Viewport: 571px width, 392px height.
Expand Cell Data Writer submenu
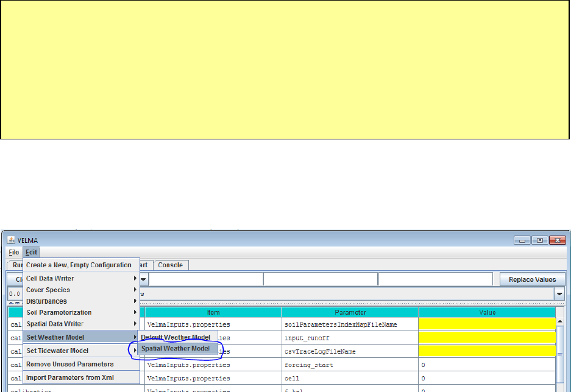(x=81, y=278)
